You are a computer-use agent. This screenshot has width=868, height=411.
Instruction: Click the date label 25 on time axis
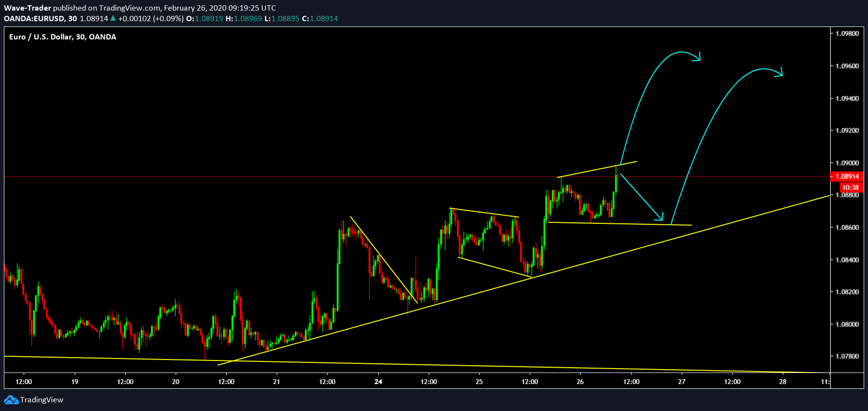479,382
